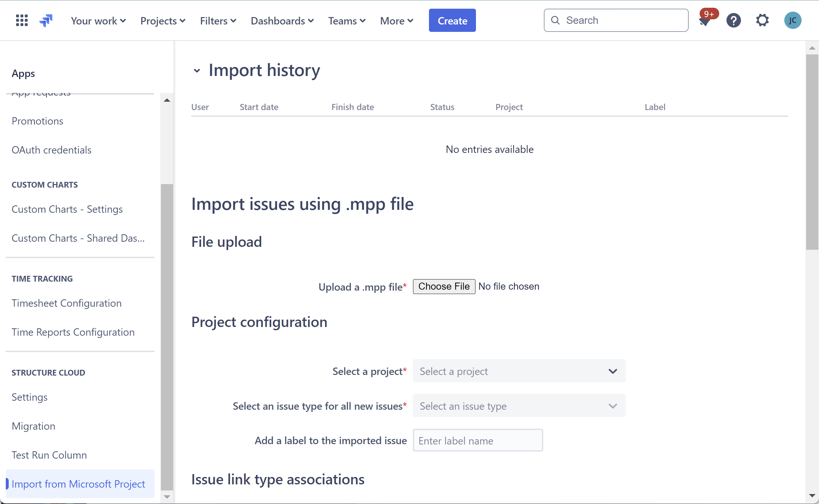Click the No entries available text
819x504 pixels.
click(x=489, y=149)
